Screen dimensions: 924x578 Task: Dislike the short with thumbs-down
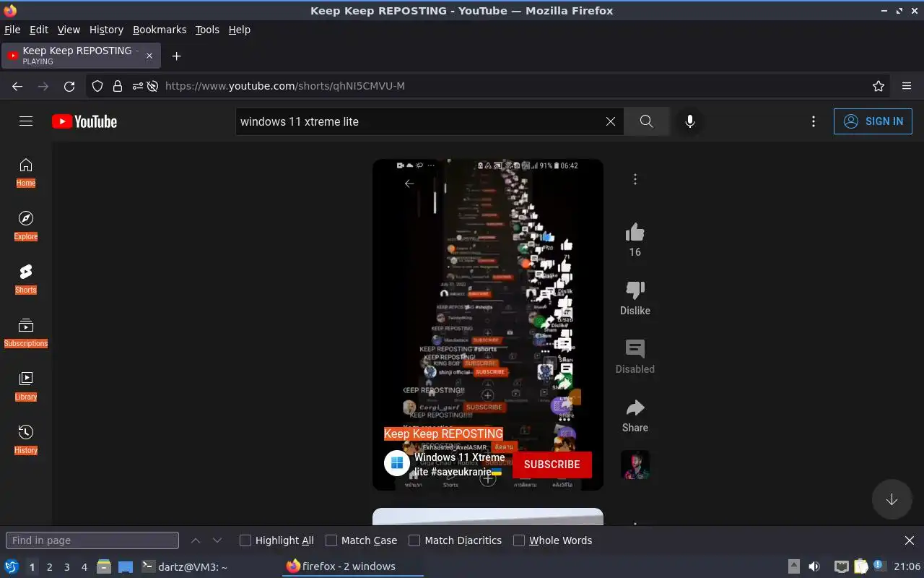pyautogui.click(x=635, y=290)
